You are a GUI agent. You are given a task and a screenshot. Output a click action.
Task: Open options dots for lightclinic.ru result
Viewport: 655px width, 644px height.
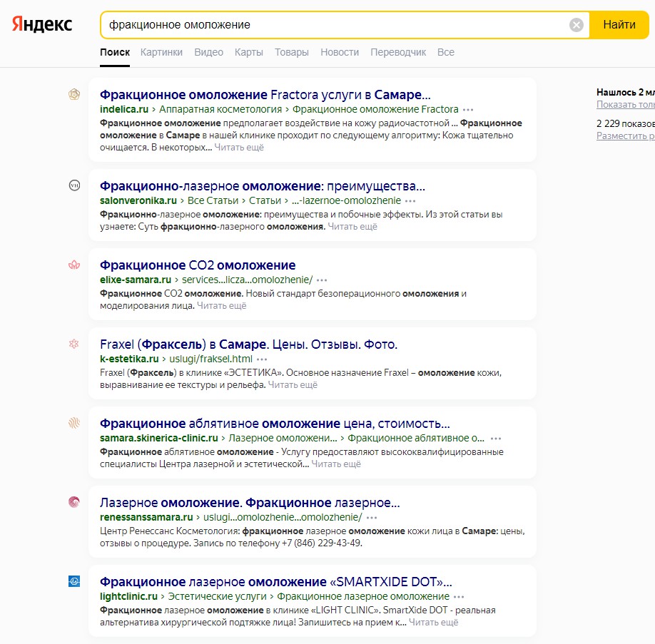(x=459, y=597)
